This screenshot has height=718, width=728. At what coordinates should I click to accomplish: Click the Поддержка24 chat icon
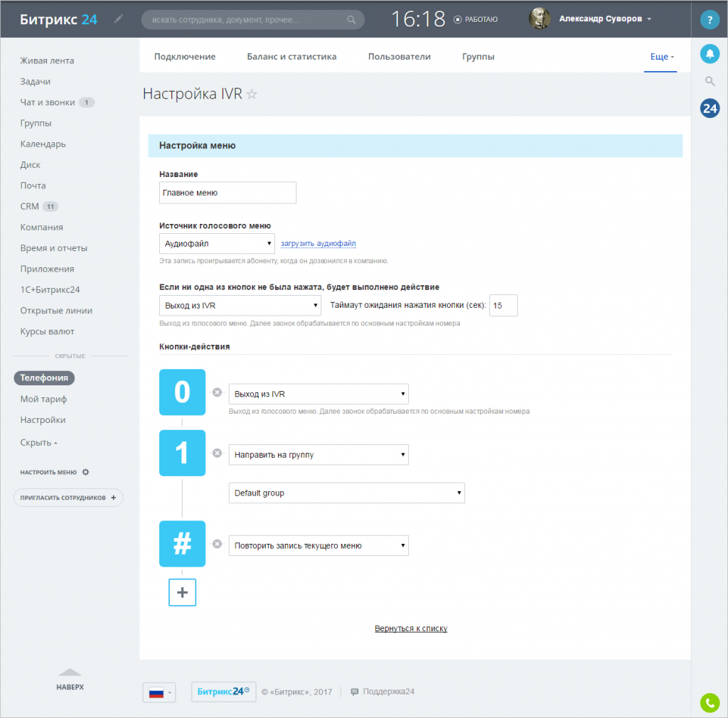click(354, 692)
